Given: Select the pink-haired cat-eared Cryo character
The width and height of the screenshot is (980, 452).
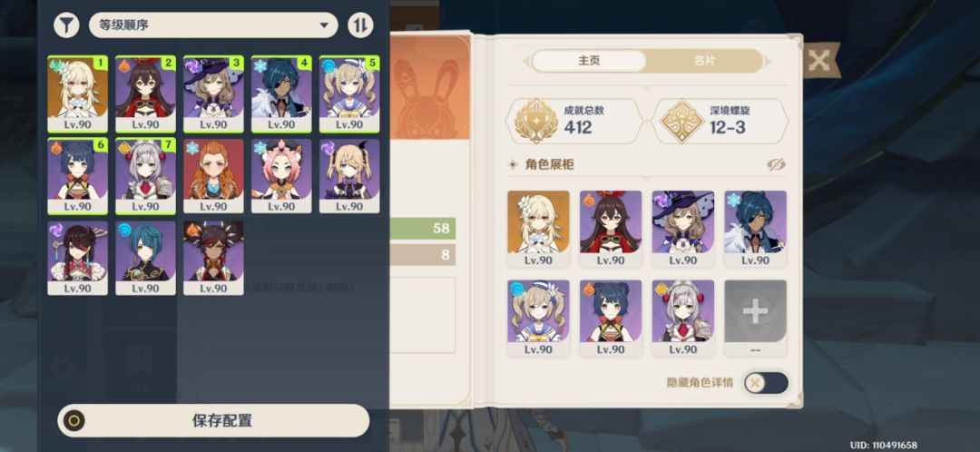Looking at the screenshot, I should click(281, 176).
